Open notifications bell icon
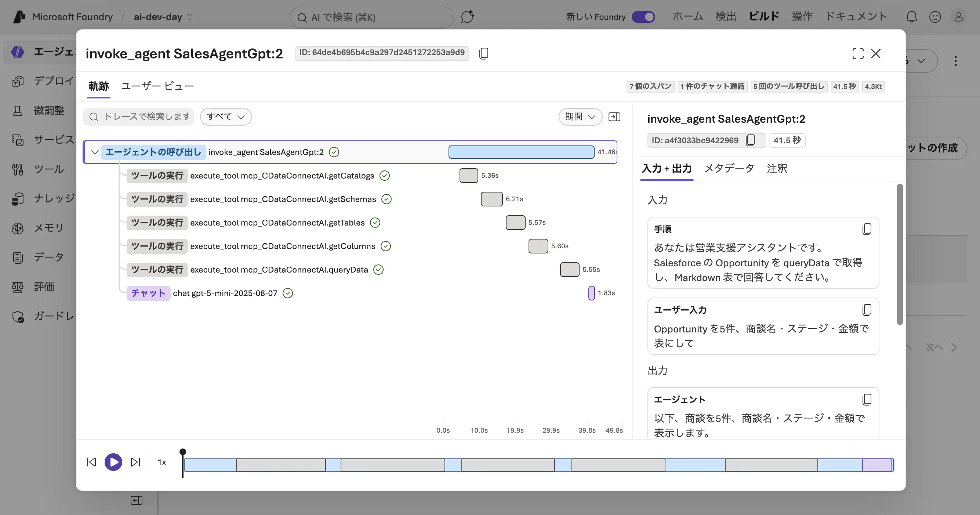This screenshot has height=515, width=980. click(911, 17)
